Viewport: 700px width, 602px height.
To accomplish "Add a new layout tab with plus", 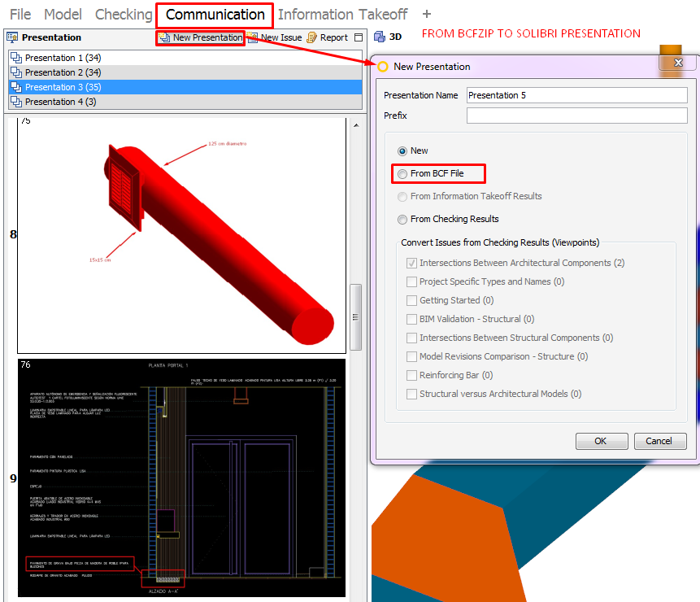I will click(x=426, y=15).
